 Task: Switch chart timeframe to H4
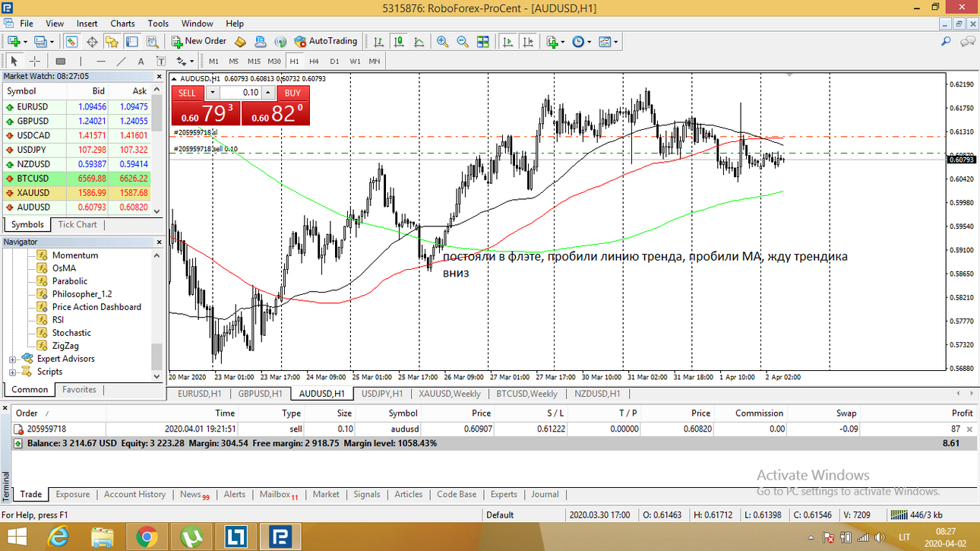[314, 61]
